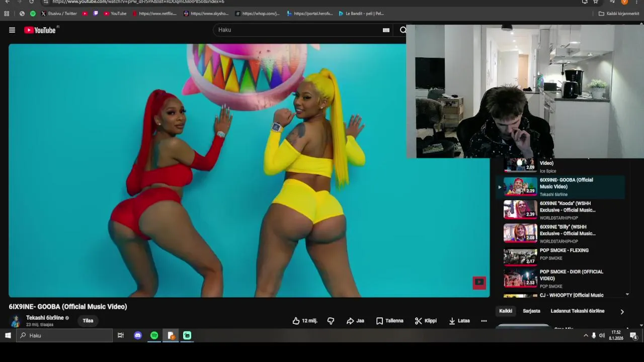This screenshot has height=362, width=644.
Task: Click the Kooda video thumbnail
Action: [520, 209]
